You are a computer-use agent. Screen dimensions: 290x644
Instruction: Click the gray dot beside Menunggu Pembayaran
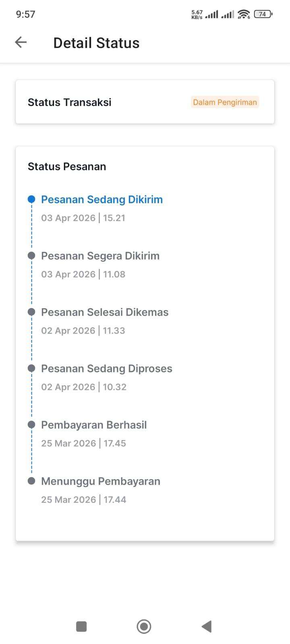(31, 481)
